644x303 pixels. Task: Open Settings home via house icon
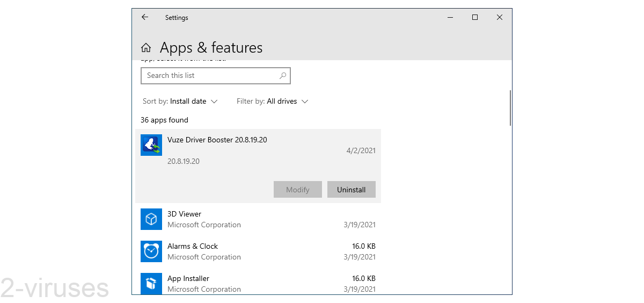point(146,48)
